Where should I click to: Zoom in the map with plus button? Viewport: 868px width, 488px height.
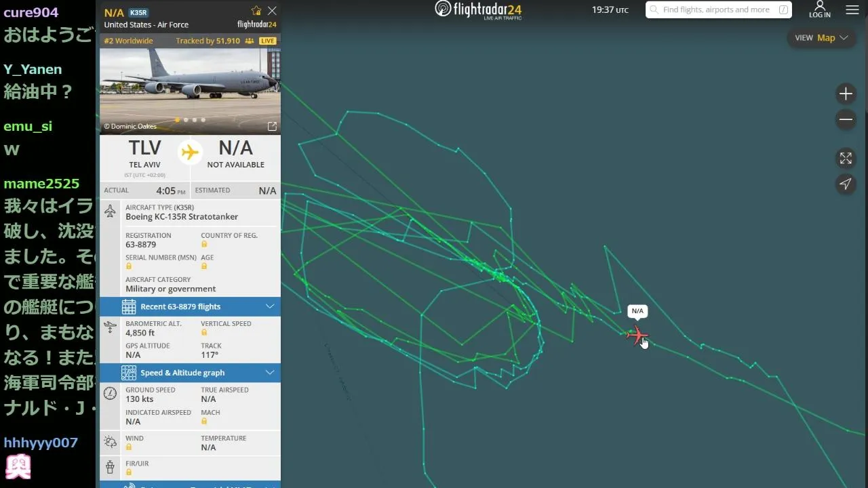pyautogui.click(x=846, y=94)
